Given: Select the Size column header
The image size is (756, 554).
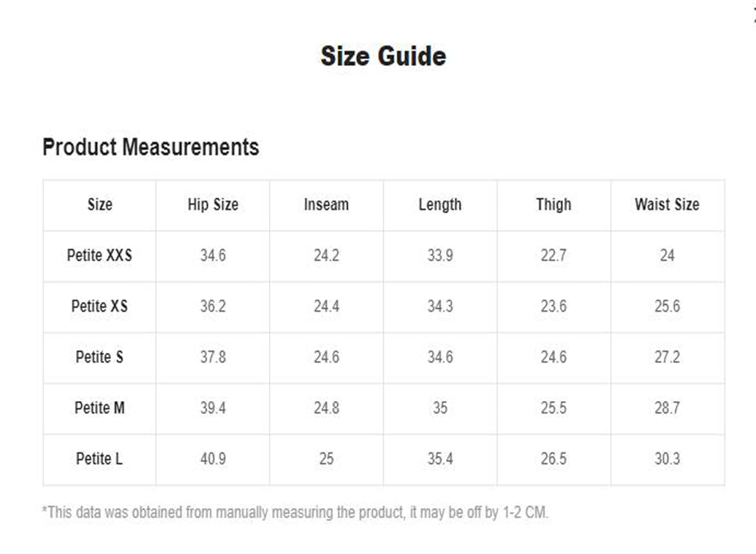Looking at the screenshot, I should click(x=99, y=204).
